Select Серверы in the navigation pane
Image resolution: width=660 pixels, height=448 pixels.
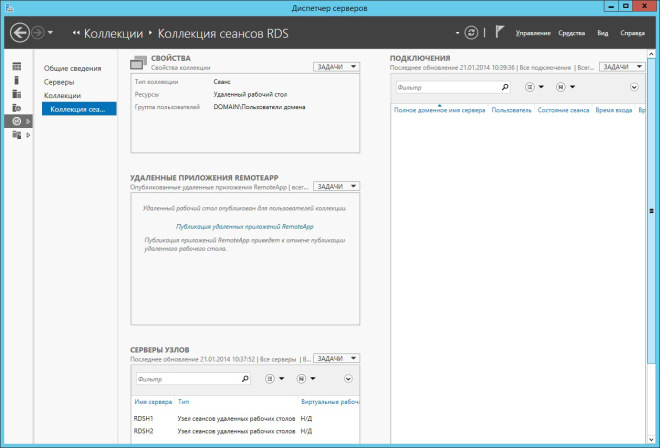[x=59, y=81]
